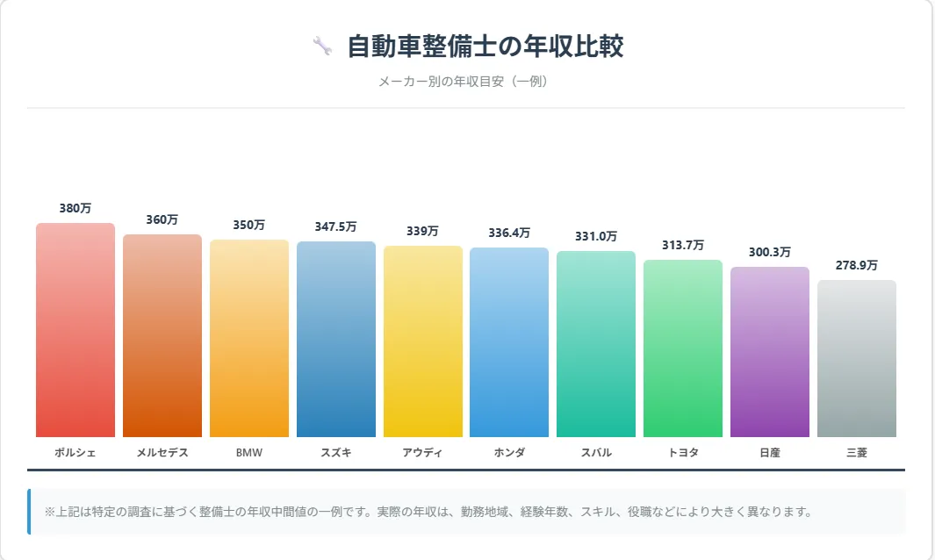Click the yellow アウディ bar
Image resolution: width=935 pixels, height=560 pixels.
[423, 341]
